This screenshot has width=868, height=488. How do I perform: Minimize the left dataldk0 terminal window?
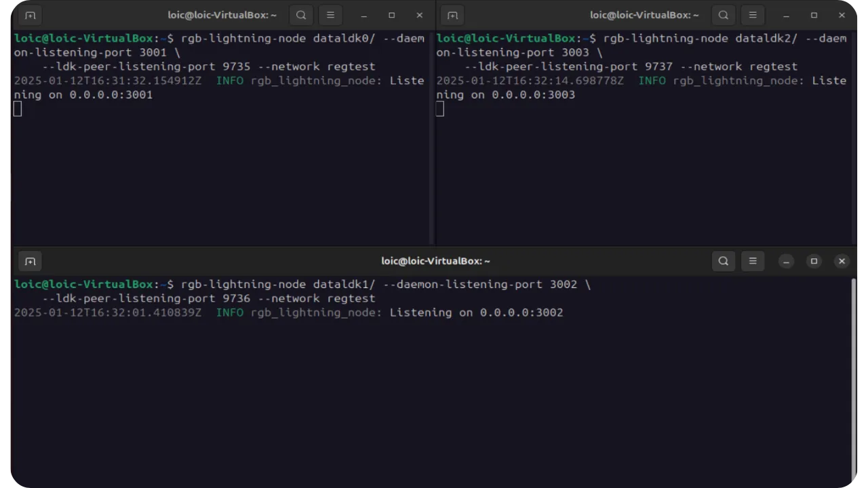click(x=363, y=15)
